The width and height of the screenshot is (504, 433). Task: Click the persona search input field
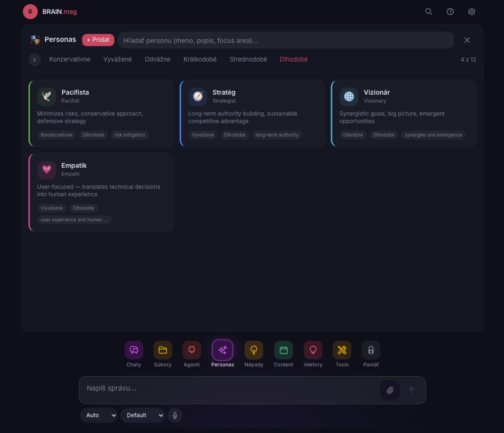point(286,40)
